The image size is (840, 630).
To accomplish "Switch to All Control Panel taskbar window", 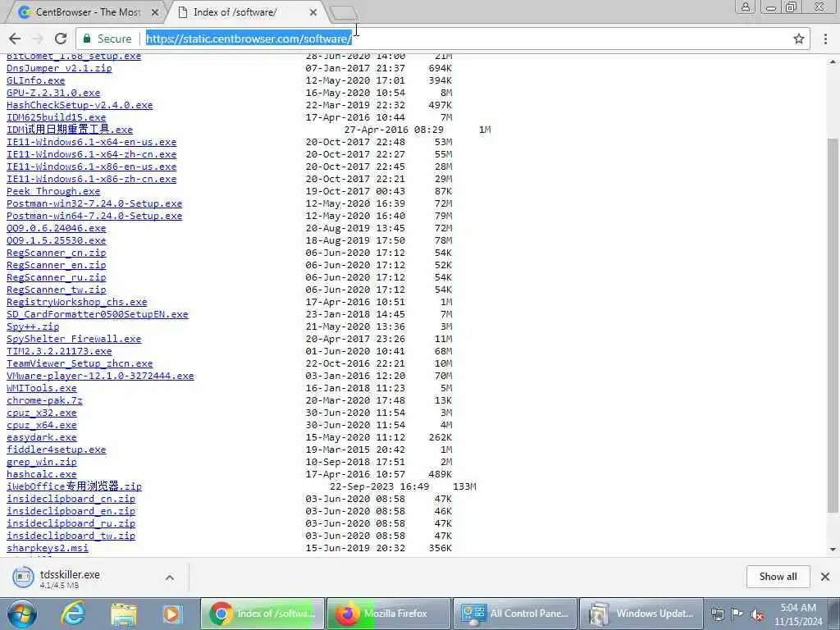I will [x=515, y=614].
